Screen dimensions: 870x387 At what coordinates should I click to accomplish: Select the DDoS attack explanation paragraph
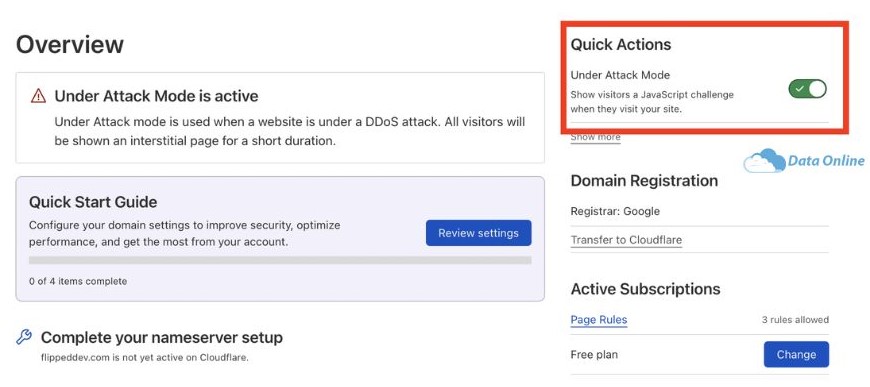pos(290,131)
